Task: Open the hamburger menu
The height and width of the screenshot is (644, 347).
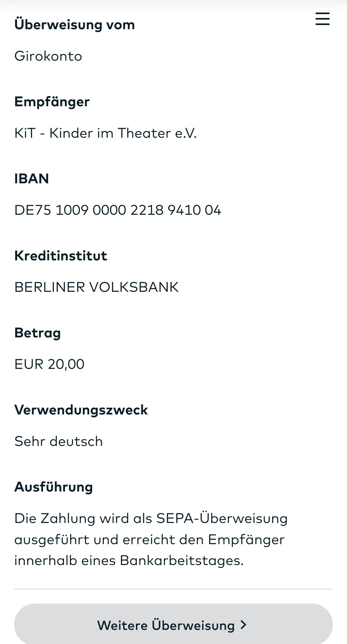Action: 322,19
